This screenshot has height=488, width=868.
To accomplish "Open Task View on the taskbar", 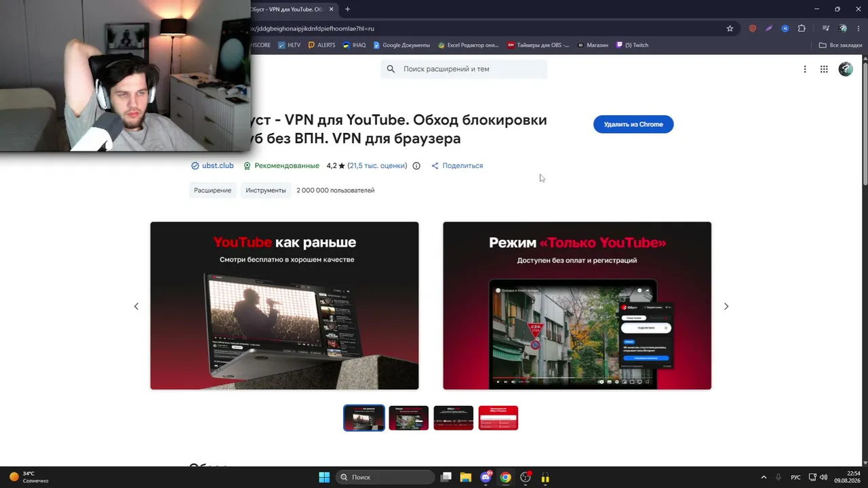I will click(x=446, y=477).
